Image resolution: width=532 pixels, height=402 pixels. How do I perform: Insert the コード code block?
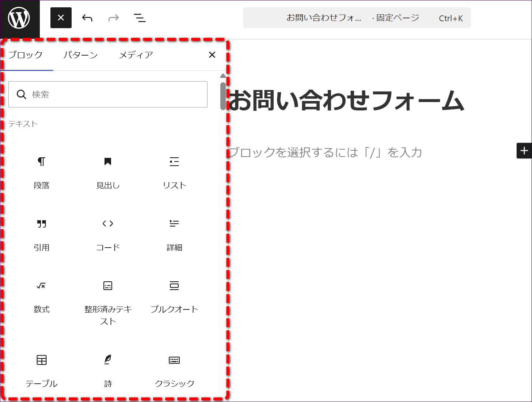click(x=108, y=235)
